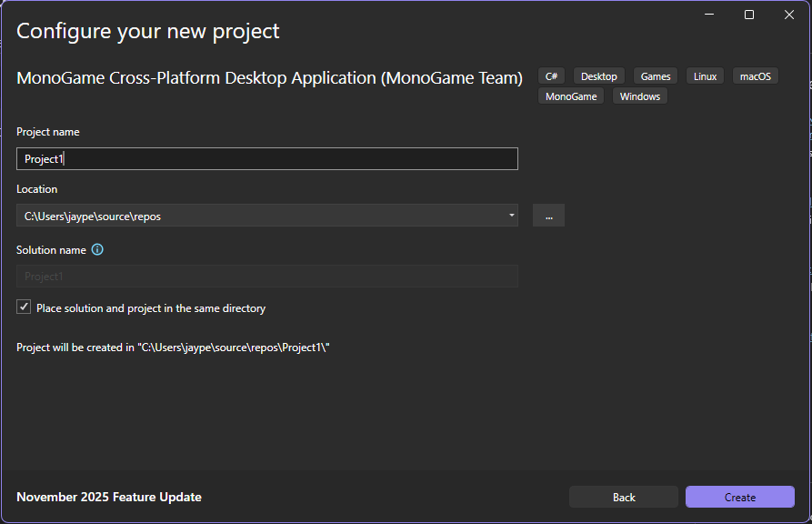
Task: Click the Desktop tag
Action: pyautogui.click(x=598, y=76)
